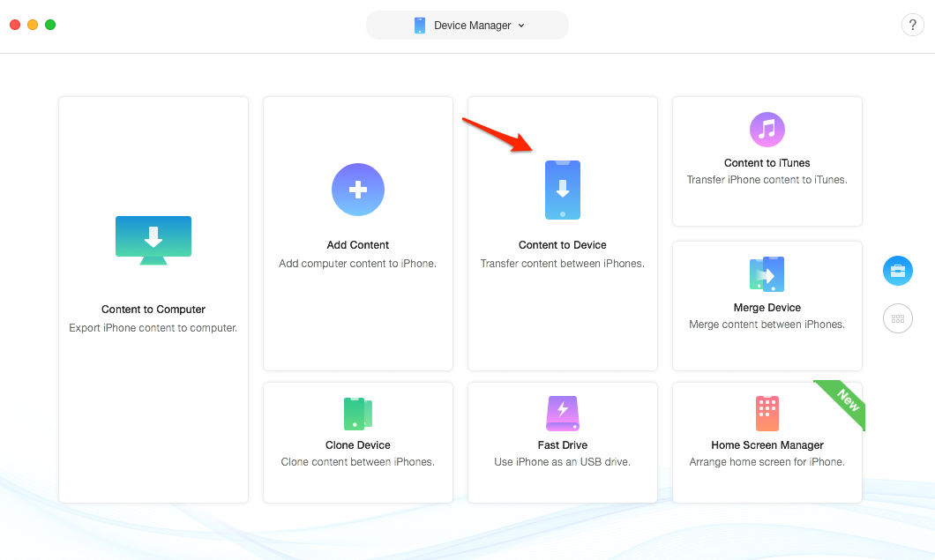The height and width of the screenshot is (560, 935).
Task: Expand the Device Manager dropdown chevron
Action: [x=521, y=25]
